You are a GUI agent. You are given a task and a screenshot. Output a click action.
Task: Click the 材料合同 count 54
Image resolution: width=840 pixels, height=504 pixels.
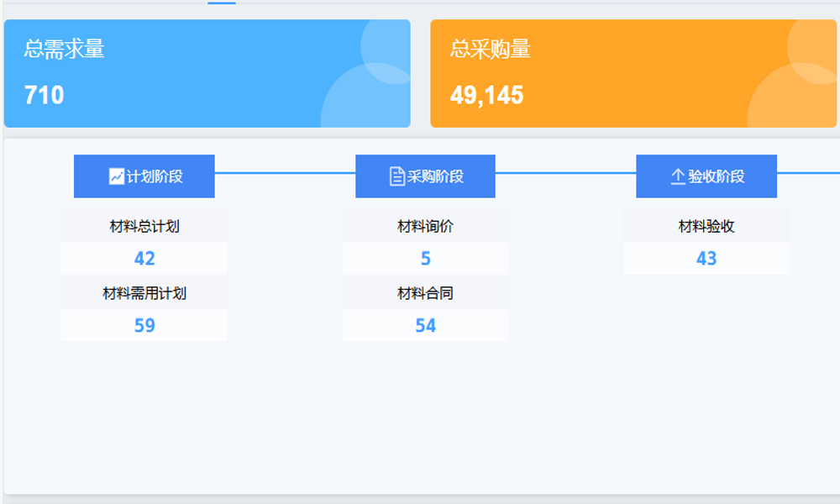click(425, 325)
